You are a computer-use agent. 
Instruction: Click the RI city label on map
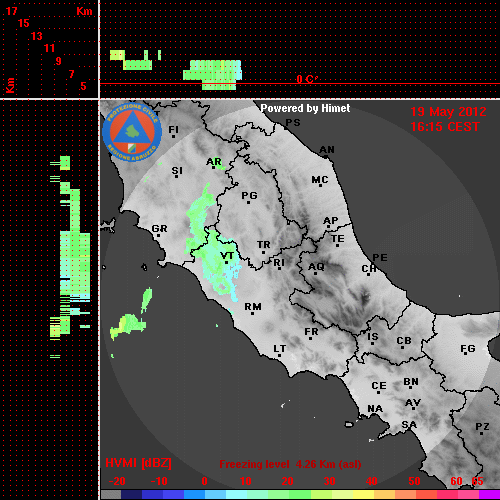pos(279,263)
